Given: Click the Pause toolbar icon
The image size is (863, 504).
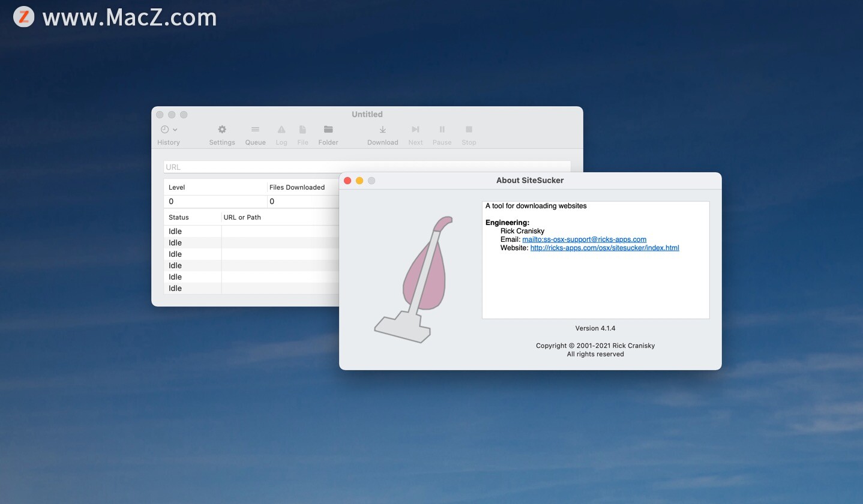Looking at the screenshot, I should 442,130.
